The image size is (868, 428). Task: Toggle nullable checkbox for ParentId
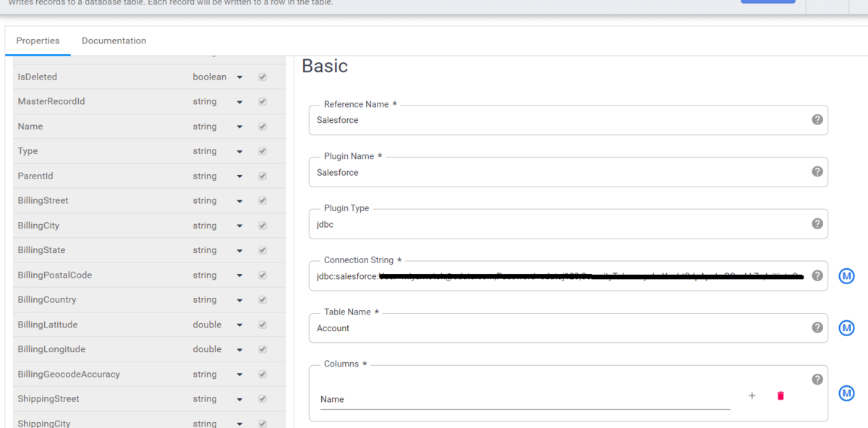(x=263, y=176)
